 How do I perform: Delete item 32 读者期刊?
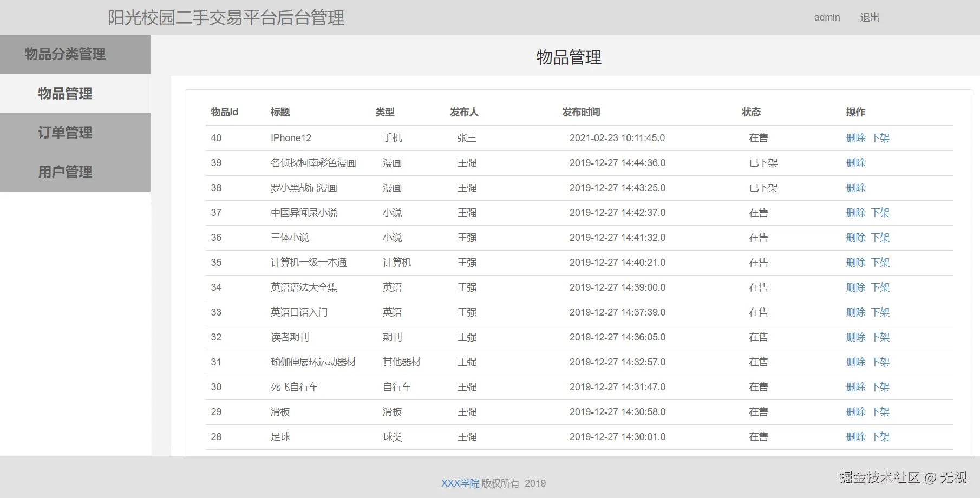click(x=855, y=337)
